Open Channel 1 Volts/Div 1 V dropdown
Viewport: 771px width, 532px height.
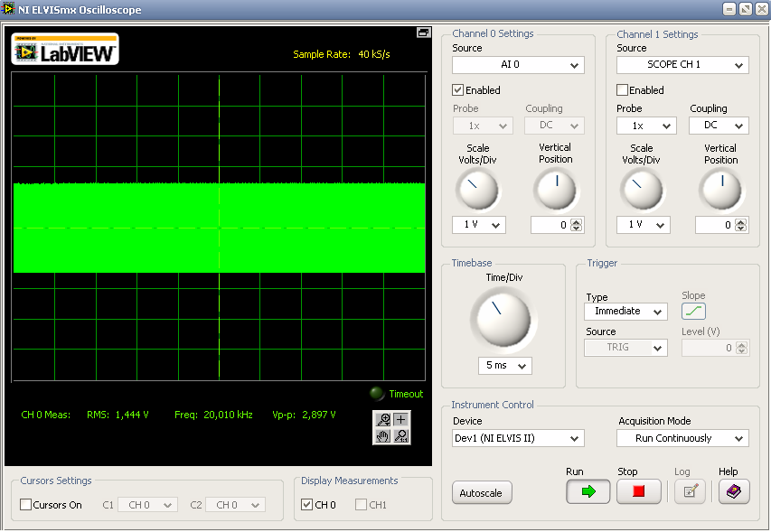click(x=644, y=225)
